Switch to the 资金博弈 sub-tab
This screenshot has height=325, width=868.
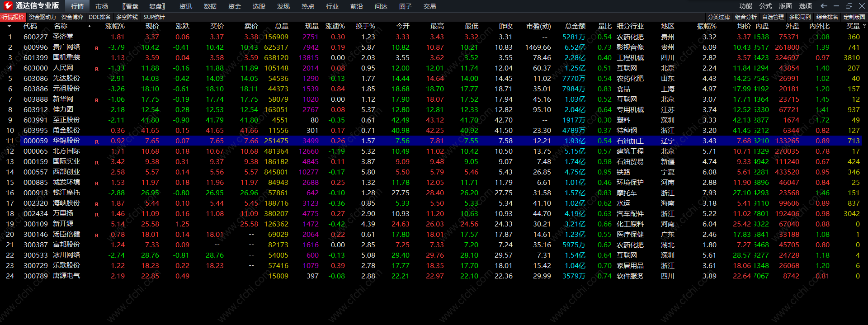point(72,17)
